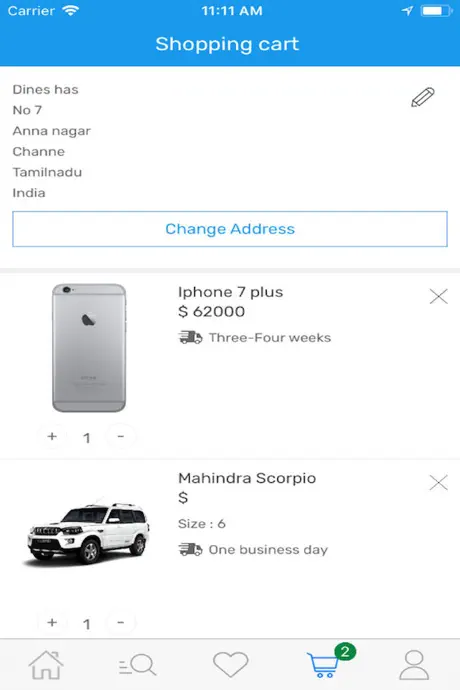The height and width of the screenshot is (690, 460).
Task: Tap the pencil edit address icon
Action: [x=423, y=97]
